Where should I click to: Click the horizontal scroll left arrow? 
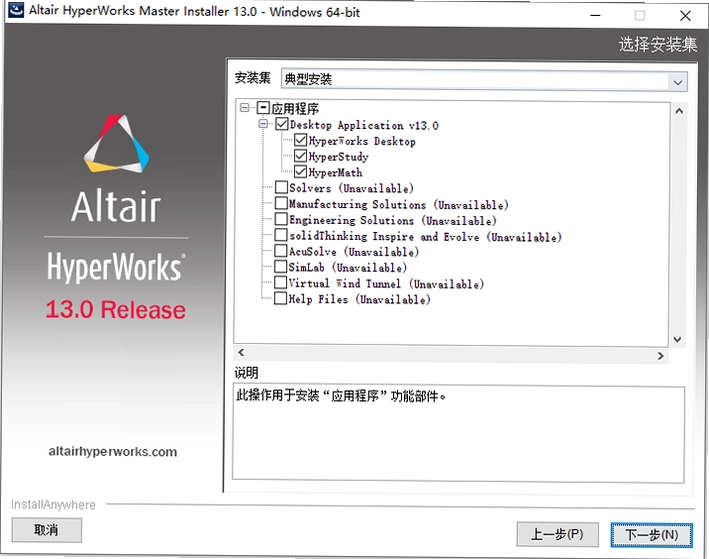[x=241, y=352]
